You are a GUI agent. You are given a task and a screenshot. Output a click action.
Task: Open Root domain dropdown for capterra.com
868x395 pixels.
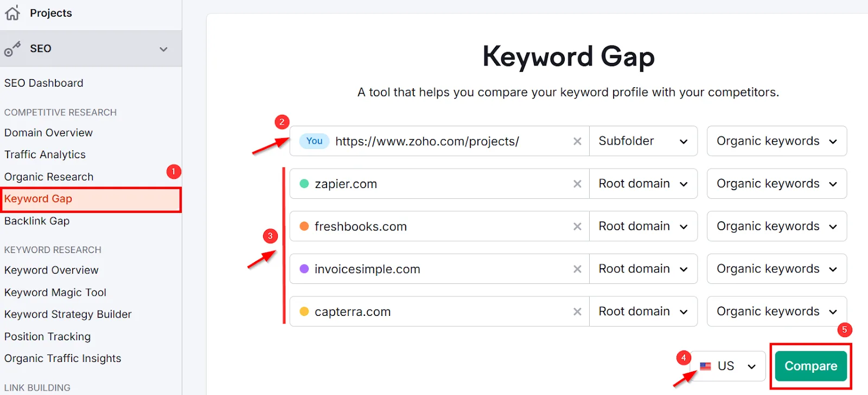pyautogui.click(x=643, y=311)
